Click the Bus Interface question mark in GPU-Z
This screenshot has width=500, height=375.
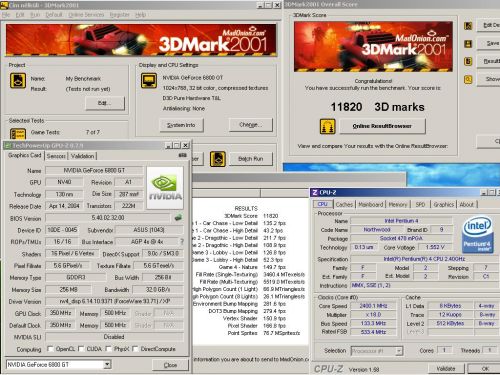pyautogui.click(x=182, y=241)
